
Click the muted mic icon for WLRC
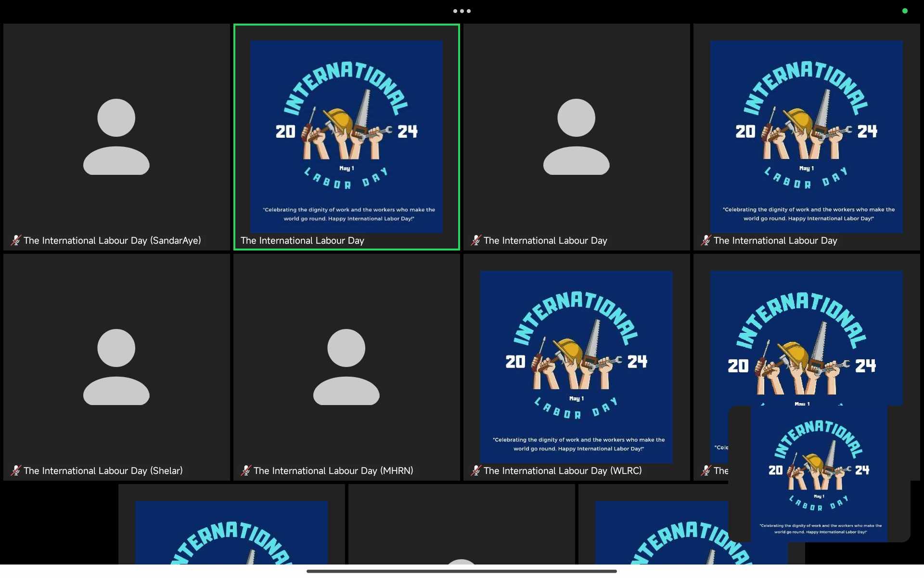tap(476, 470)
